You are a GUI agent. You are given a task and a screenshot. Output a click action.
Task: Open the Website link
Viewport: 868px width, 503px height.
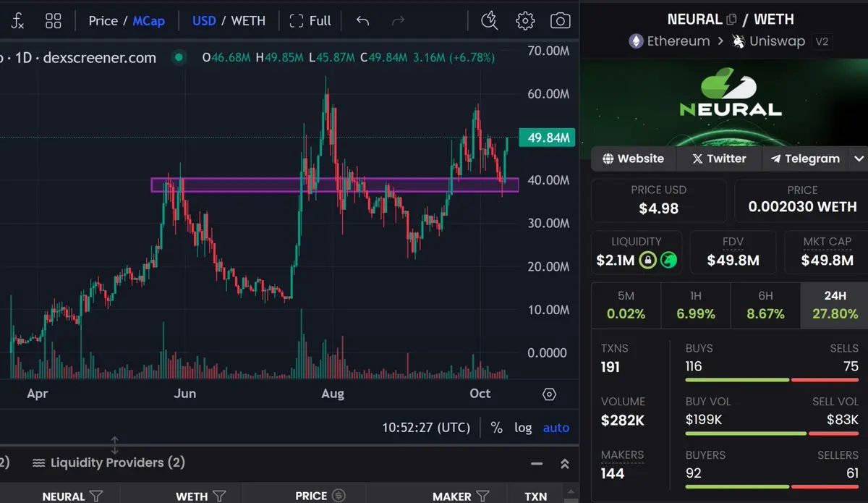(x=633, y=158)
